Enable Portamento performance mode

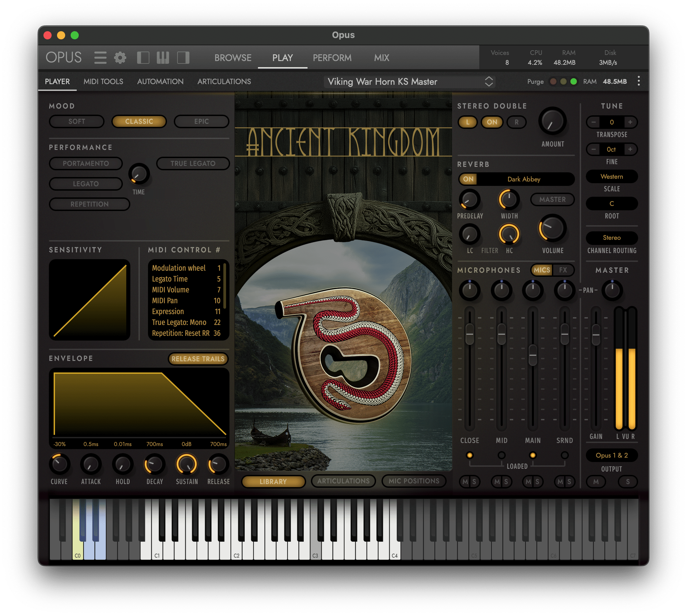(86, 163)
